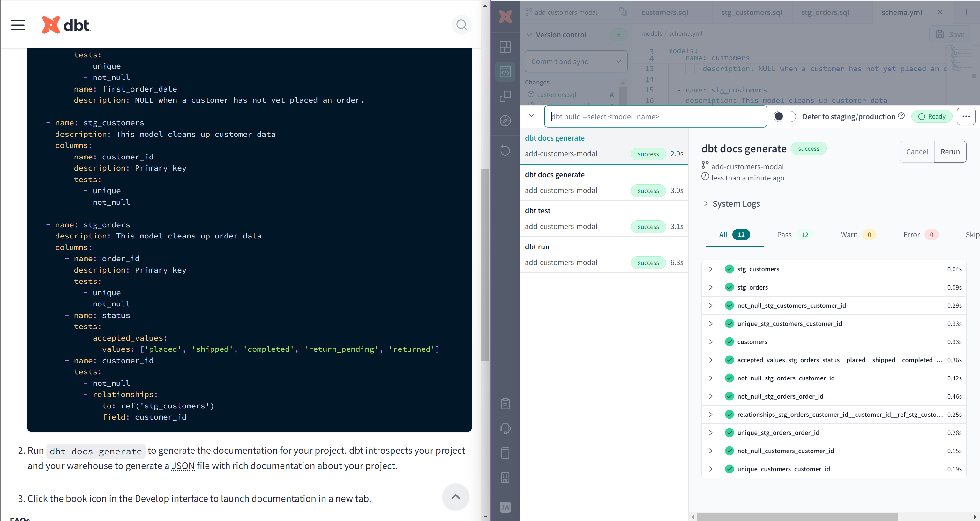Open the clipboard icon in lower sidebar
980x521 pixels.
pyautogui.click(x=505, y=404)
